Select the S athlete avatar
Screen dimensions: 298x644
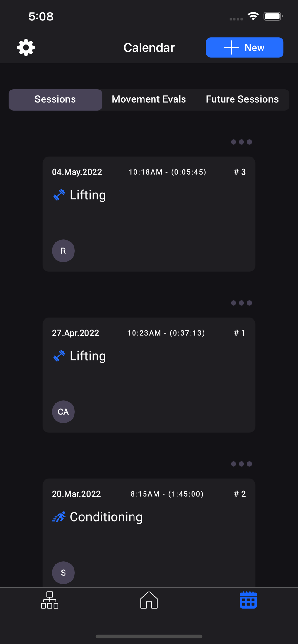63,573
